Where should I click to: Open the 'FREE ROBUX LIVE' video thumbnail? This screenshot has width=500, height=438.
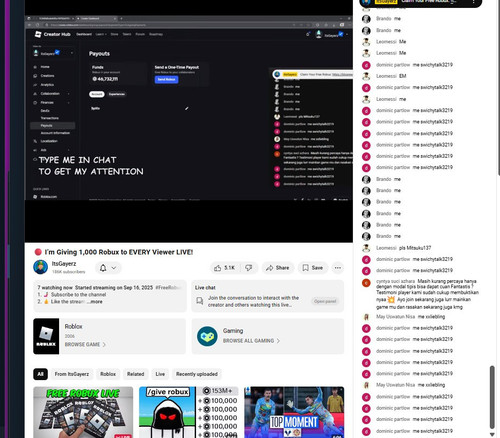[x=83, y=412]
